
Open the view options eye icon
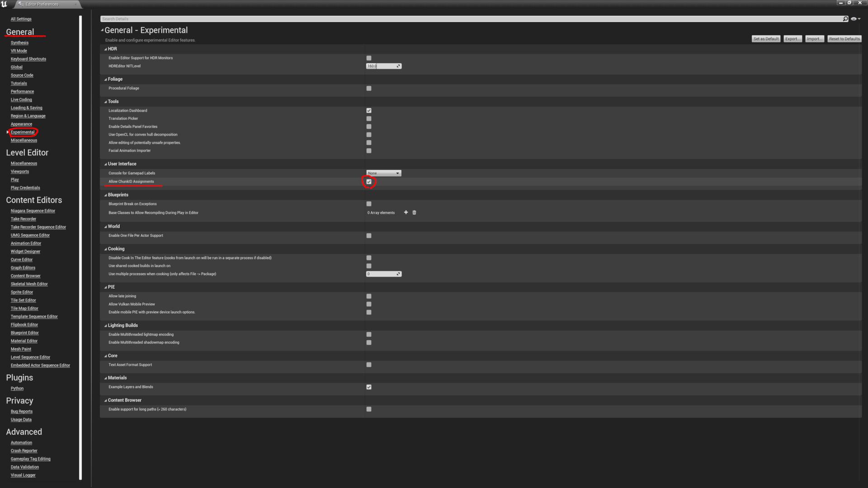click(x=855, y=19)
